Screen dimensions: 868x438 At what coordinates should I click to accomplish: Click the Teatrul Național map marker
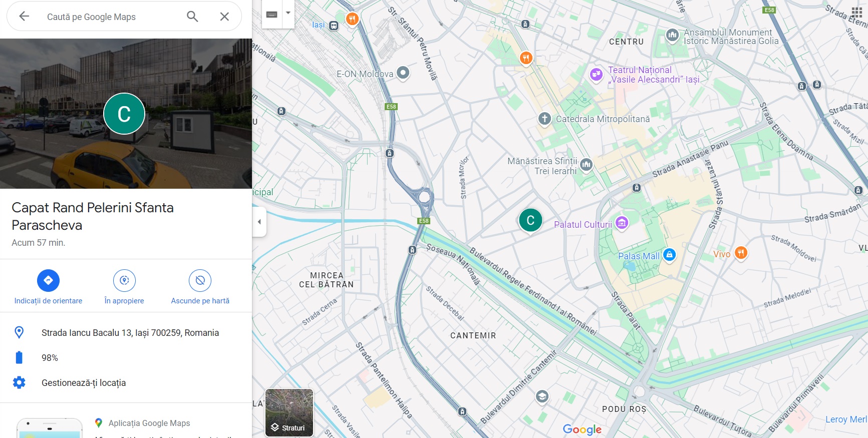[596, 75]
